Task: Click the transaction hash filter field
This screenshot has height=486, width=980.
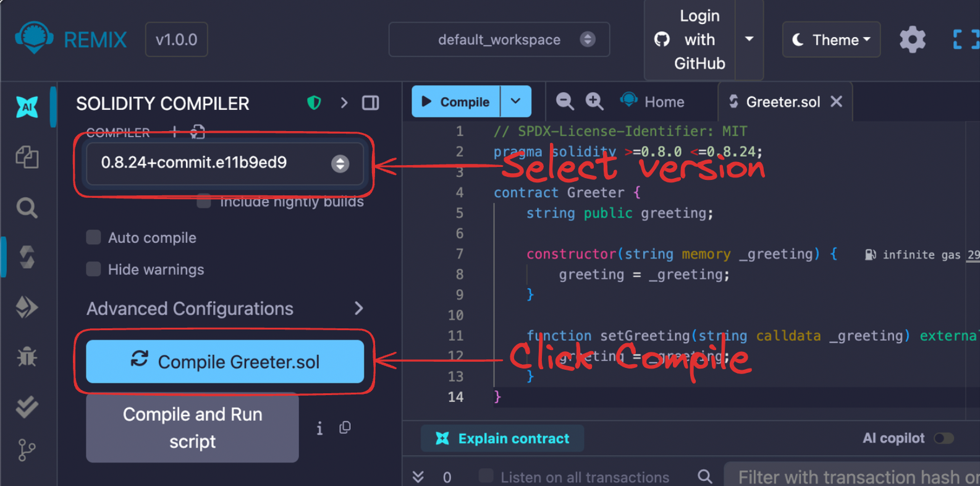Action: click(856, 477)
